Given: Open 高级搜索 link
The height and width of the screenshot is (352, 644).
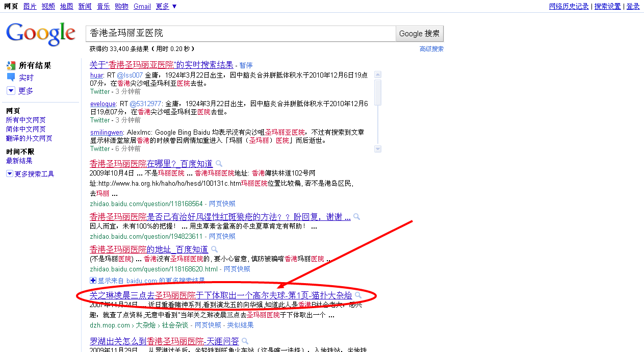Looking at the screenshot, I should tap(431, 49).
